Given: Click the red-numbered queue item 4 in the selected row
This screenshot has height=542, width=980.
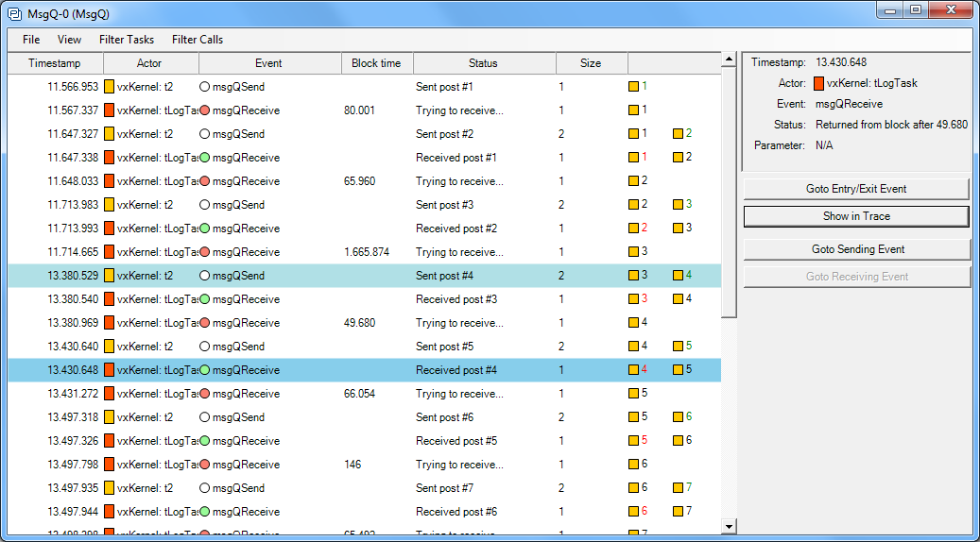Looking at the screenshot, I should point(639,370).
